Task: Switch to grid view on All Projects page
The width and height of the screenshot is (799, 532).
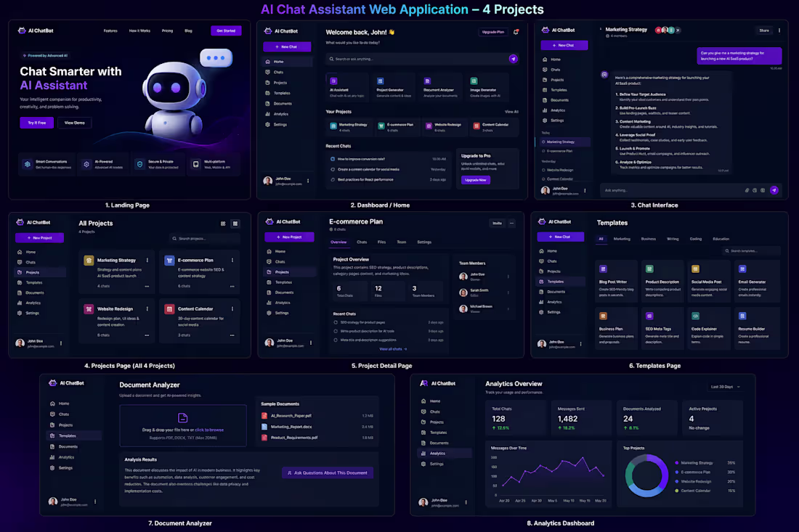Action: tap(224, 224)
